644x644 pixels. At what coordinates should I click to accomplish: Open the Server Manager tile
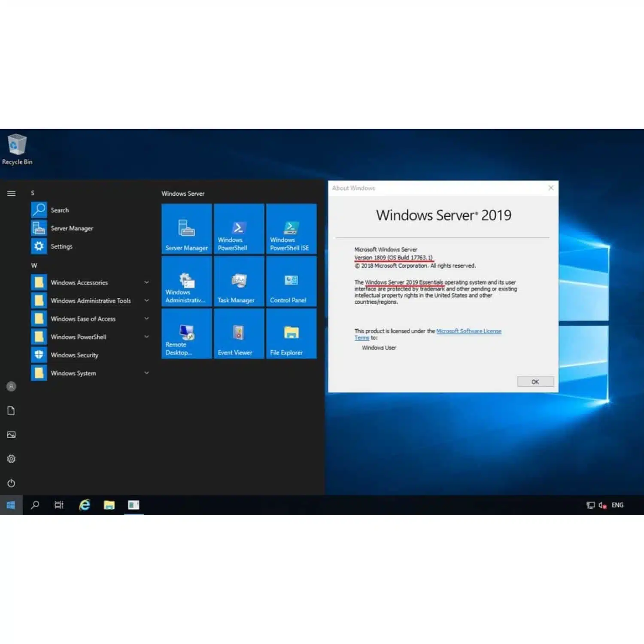click(187, 229)
